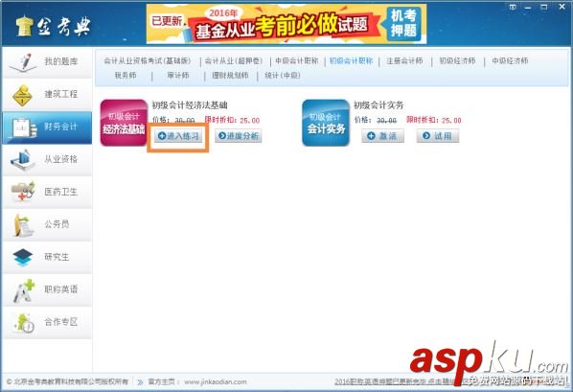Click the 初级会计实务 title
573x392 pixels.
[378, 105]
